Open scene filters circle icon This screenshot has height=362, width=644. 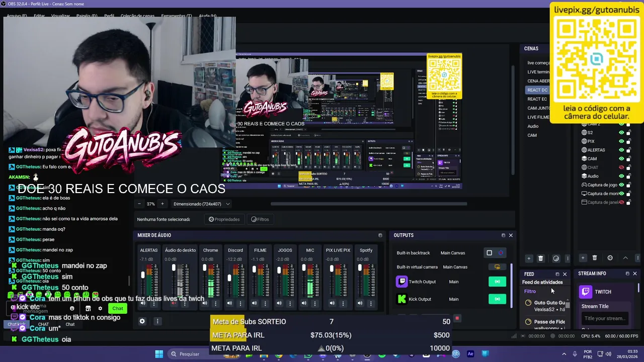coord(556,258)
